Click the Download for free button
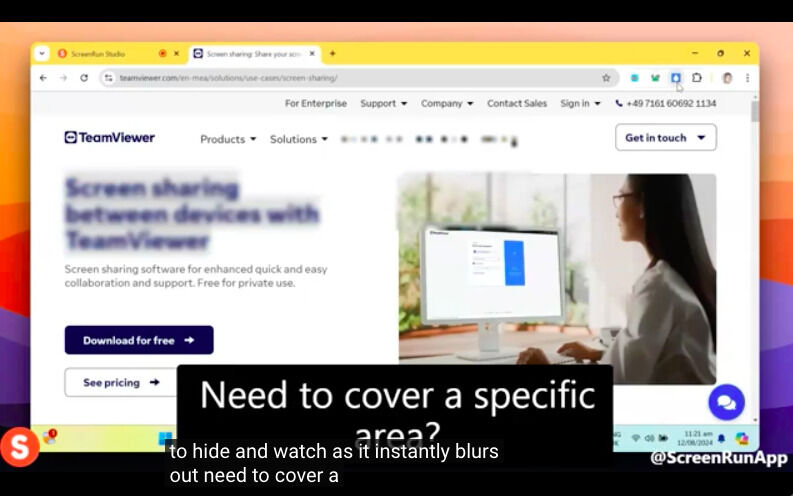793x496 pixels. pyautogui.click(x=139, y=340)
